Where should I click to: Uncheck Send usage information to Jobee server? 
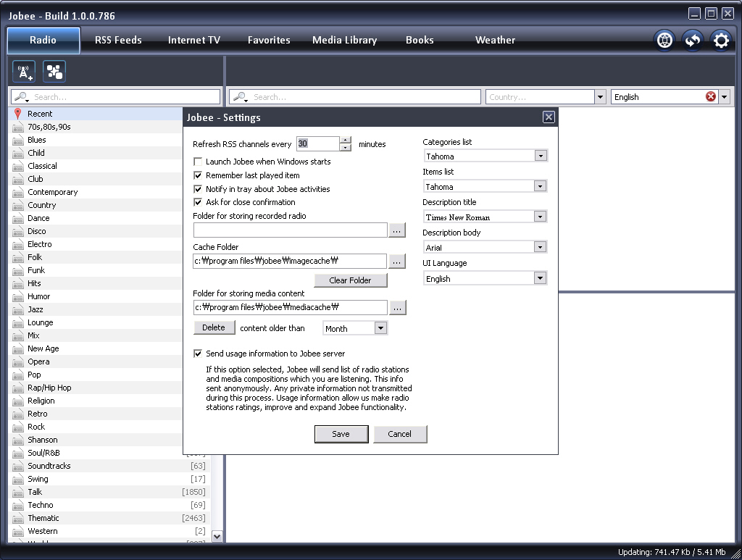[x=198, y=354]
